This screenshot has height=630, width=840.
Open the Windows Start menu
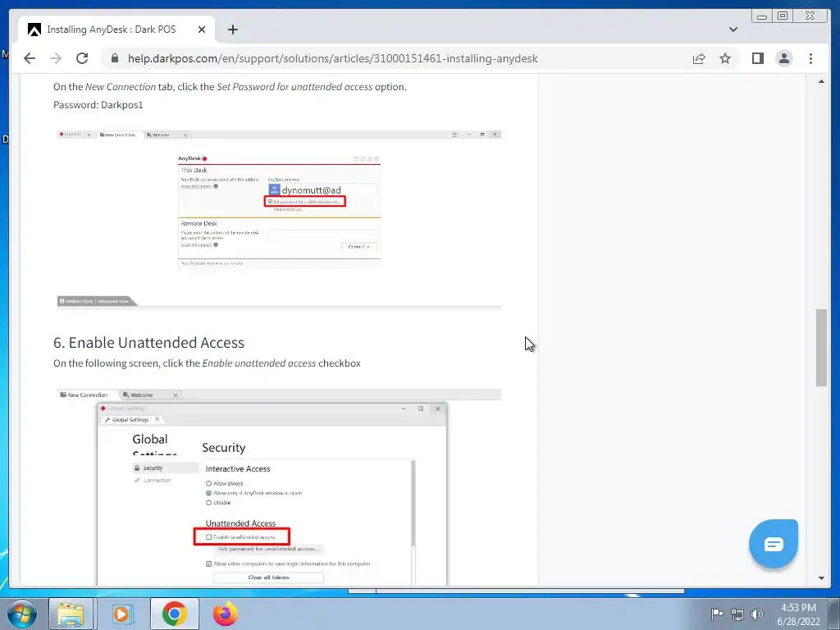click(21, 614)
